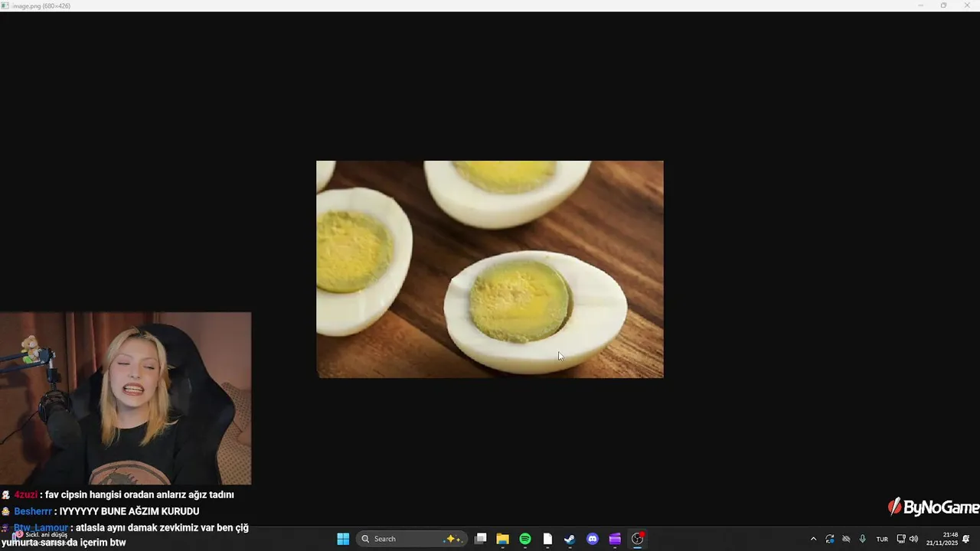Viewport: 980px width, 551px height.
Task: Open Steam from the taskbar
Action: click(570, 539)
